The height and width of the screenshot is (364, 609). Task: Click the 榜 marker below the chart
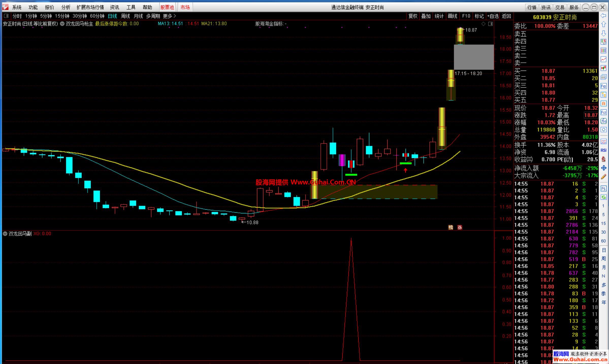(x=451, y=227)
